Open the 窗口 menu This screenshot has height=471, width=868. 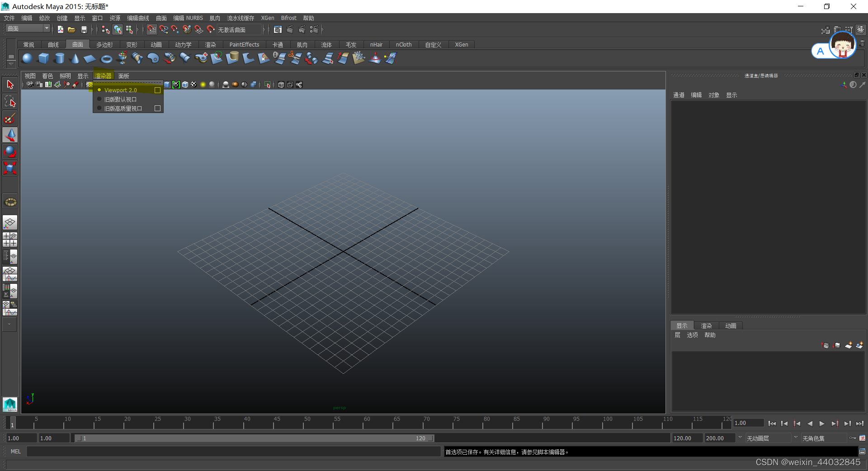[97, 18]
